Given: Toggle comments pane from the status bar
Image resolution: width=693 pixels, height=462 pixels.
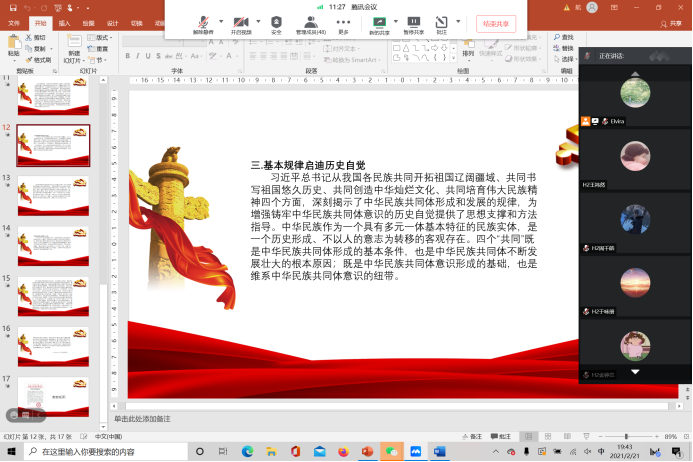Looking at the screenshot, I should click(503, 437).
